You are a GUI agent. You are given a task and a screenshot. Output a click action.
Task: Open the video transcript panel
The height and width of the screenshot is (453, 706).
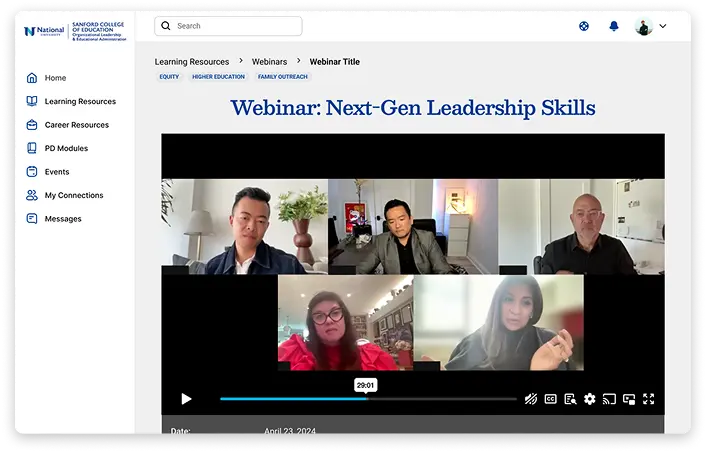[570, 399]
